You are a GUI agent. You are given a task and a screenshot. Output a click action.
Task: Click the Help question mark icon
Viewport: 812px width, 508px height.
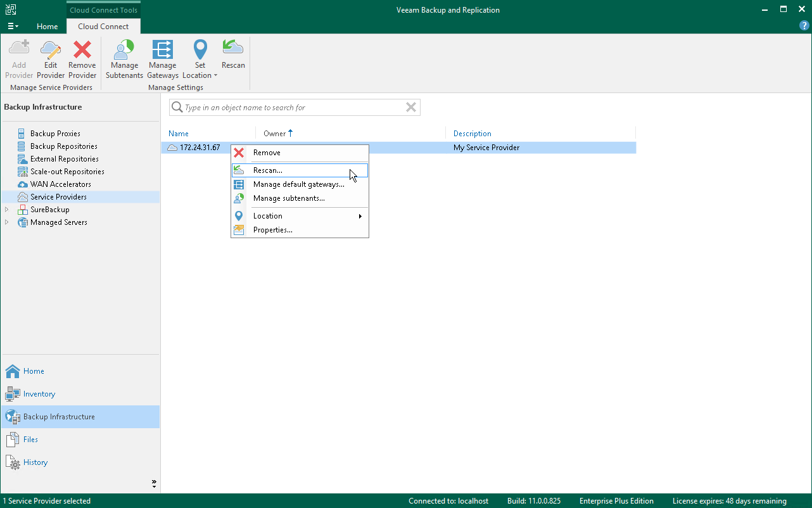[804, 26]
